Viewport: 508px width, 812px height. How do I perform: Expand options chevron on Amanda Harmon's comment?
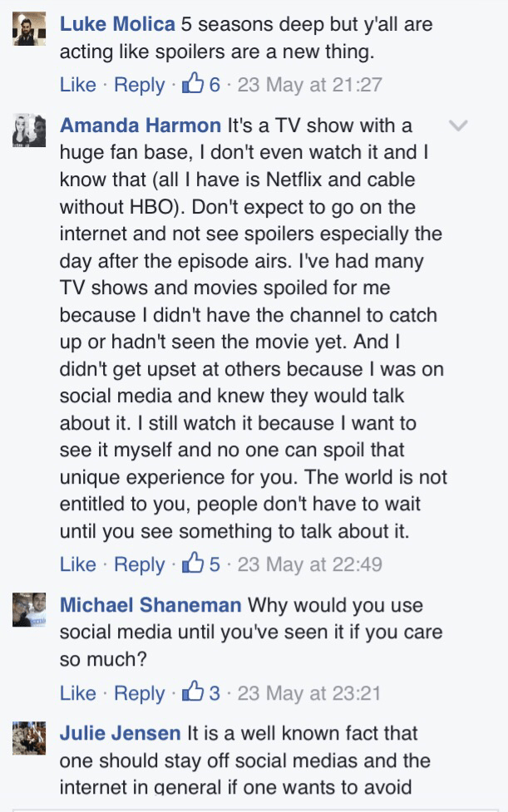(x=458, y=125)
